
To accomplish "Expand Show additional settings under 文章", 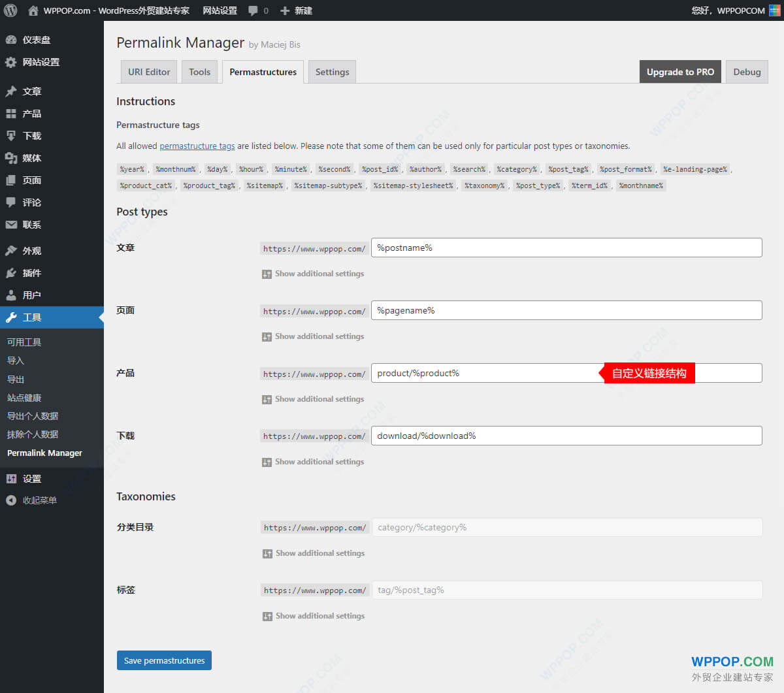I will click(x=314, y=273).
